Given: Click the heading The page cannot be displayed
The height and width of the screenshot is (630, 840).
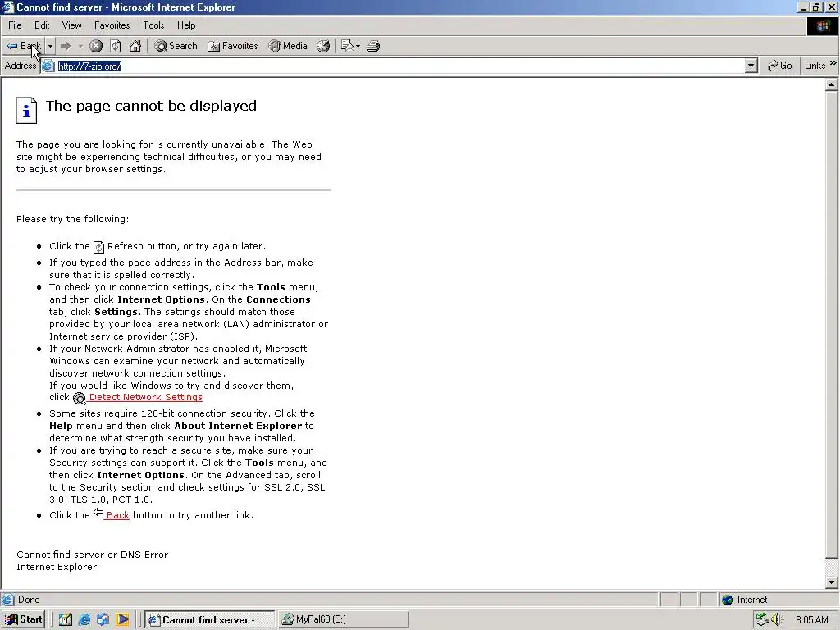Looking at the screenshot, I should click(x=151, y=106).
